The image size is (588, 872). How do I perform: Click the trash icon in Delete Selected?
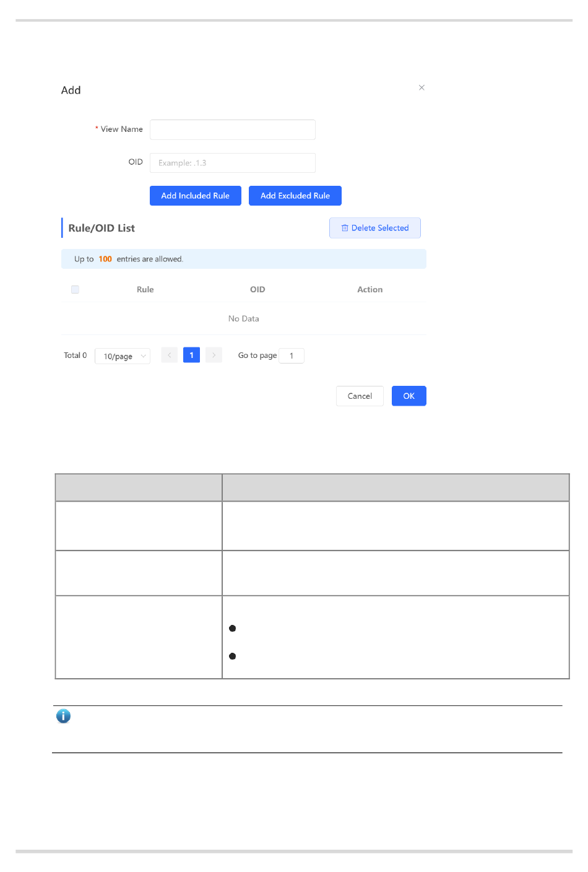[345, 228]
